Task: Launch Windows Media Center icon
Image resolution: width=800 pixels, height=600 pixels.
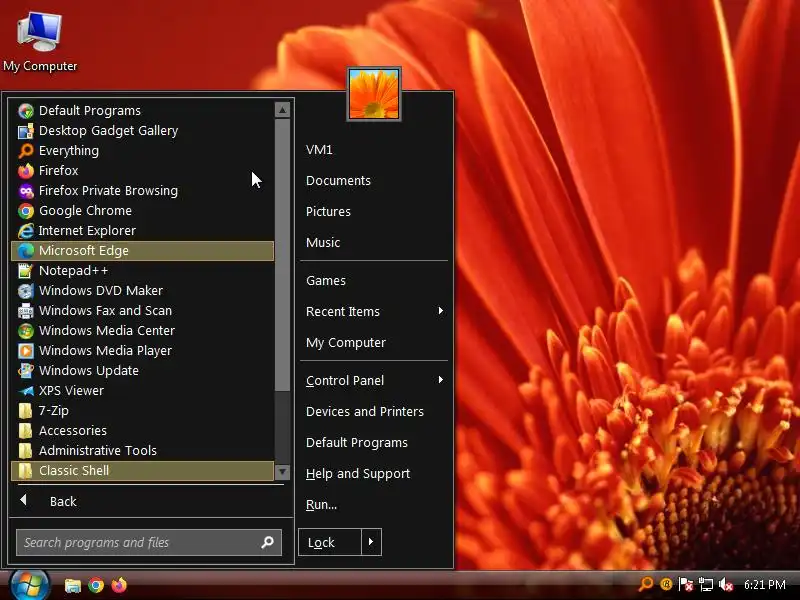Action: click(26, 331)
